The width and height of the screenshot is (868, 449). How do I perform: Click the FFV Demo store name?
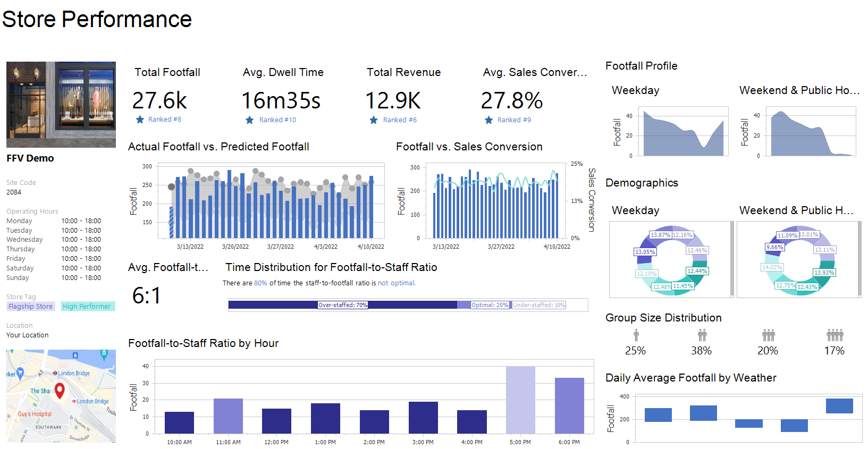[x=30, y=158]
